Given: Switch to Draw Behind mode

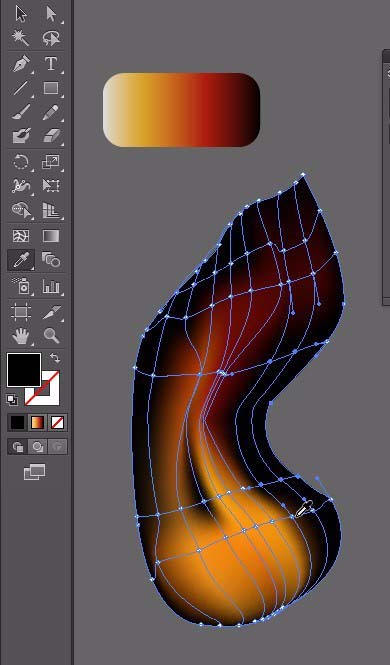Looking at the screenshot, I should point(37,447).
